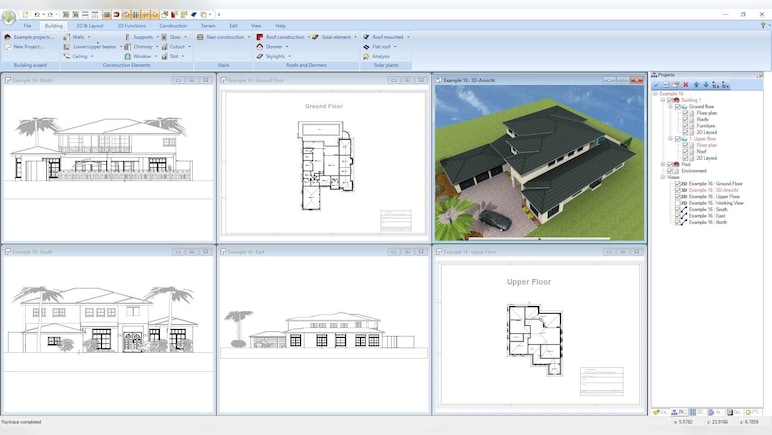Screen dimensions: 772x435
Task: Click the Dormer icon
Action: pos(260,47)
